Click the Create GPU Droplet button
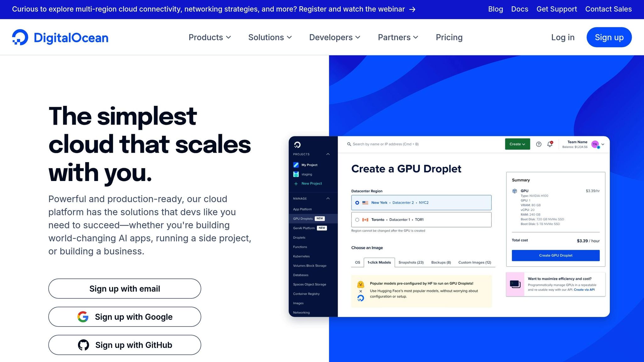644x362 pixels. point(555,255)
